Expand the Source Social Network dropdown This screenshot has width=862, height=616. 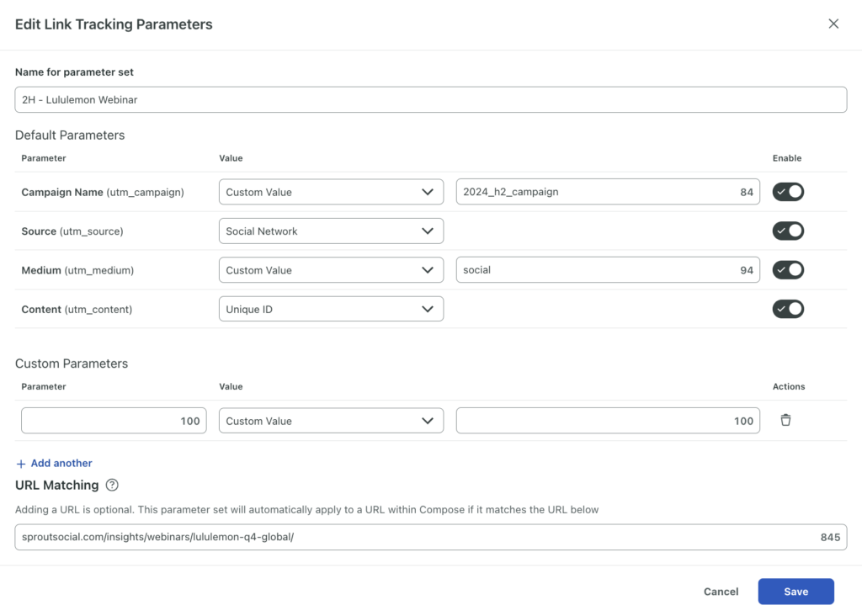(331, 231)
